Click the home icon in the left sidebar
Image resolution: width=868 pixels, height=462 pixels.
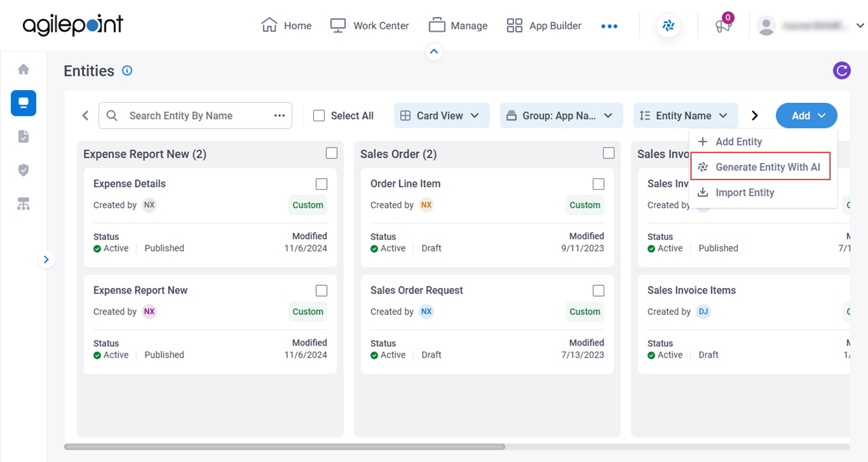point(23,69)
